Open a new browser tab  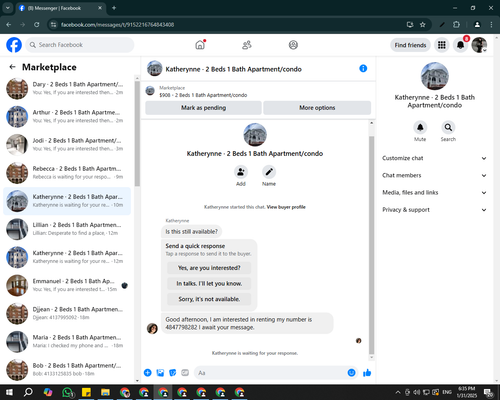coord(114,8)
